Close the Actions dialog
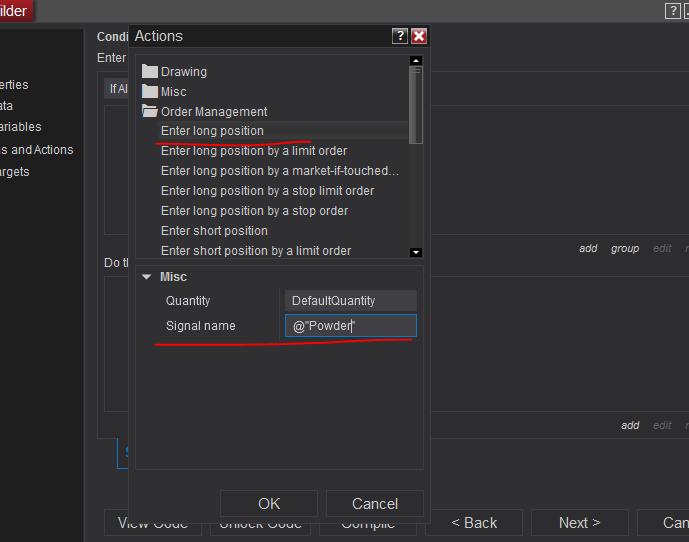This screenshot has height=542, width=689. [419, 36]
